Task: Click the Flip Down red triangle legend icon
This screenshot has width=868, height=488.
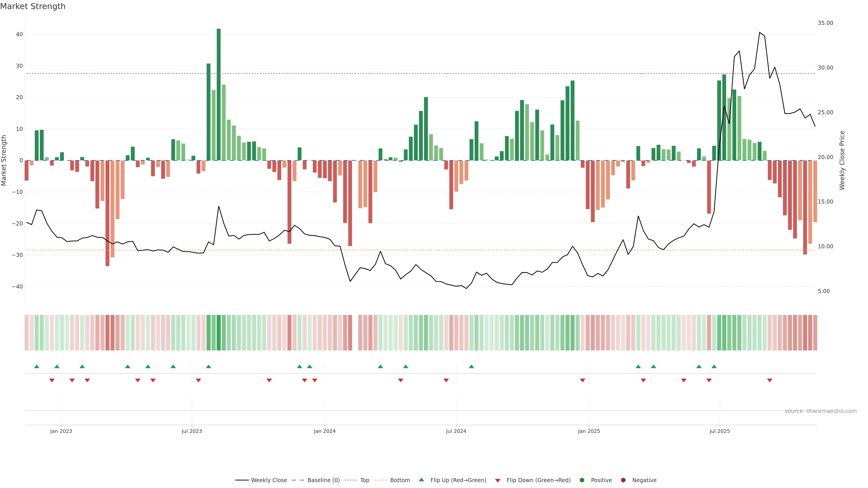Action: coord(498,481)
